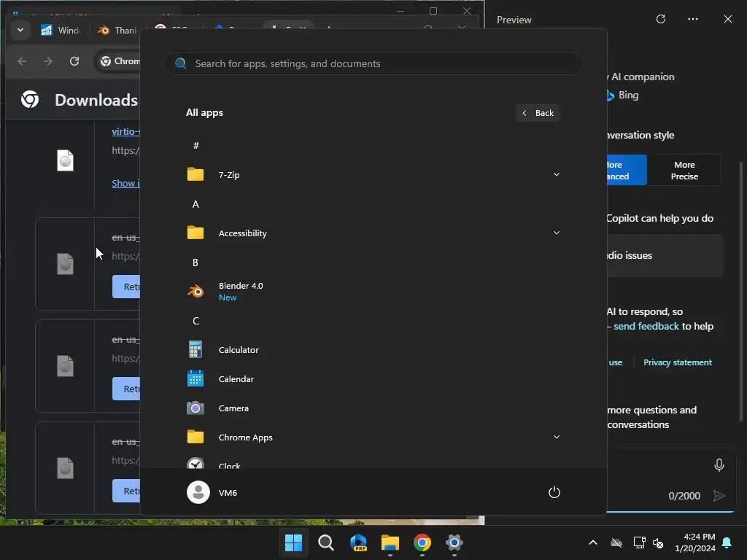The height and width of the screenshot is (560, 747).
Task: Switch to the Thank you Blender tab
Action: [x=117, y=30]
